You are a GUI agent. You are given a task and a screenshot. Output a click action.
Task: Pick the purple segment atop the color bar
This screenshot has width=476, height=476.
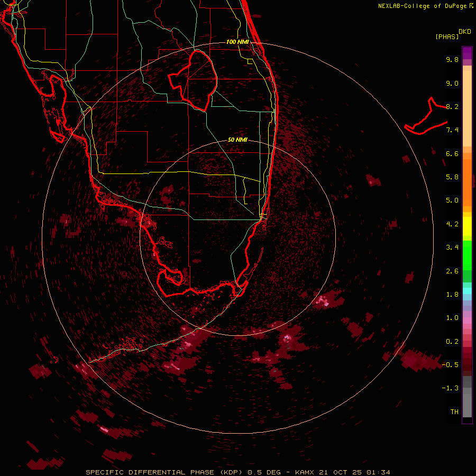click(x=467, y=53)
